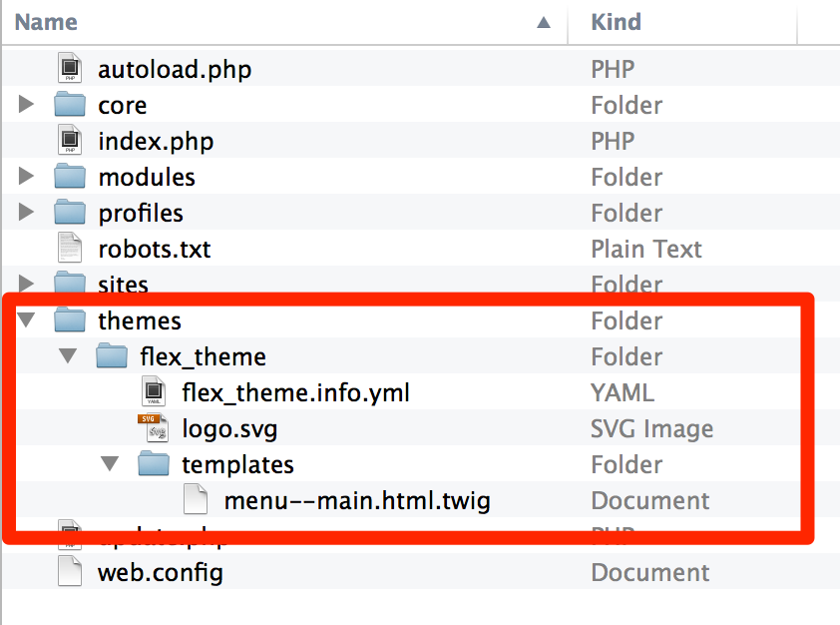The image size is (840, 625).
Task: Select the robots.txt file name
Action: [155, 250]
